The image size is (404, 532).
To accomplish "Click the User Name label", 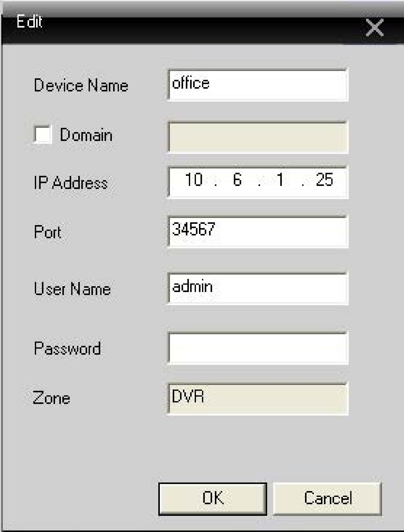I will pyautogui.click(x=72, y=289).
